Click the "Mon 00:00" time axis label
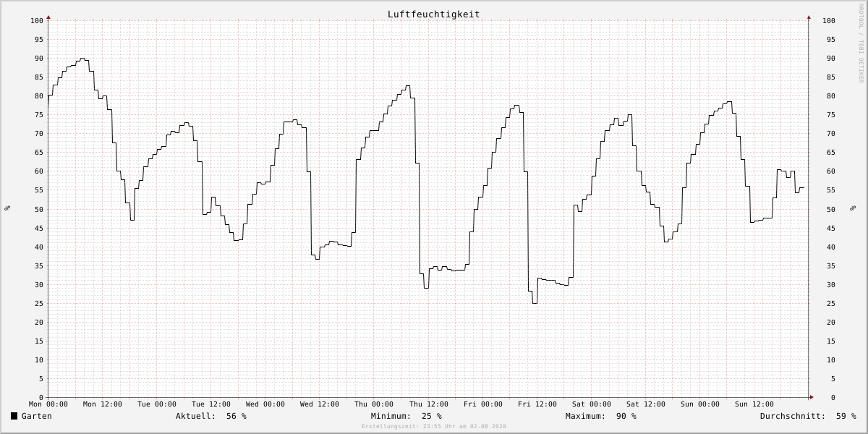 (48, 404)
